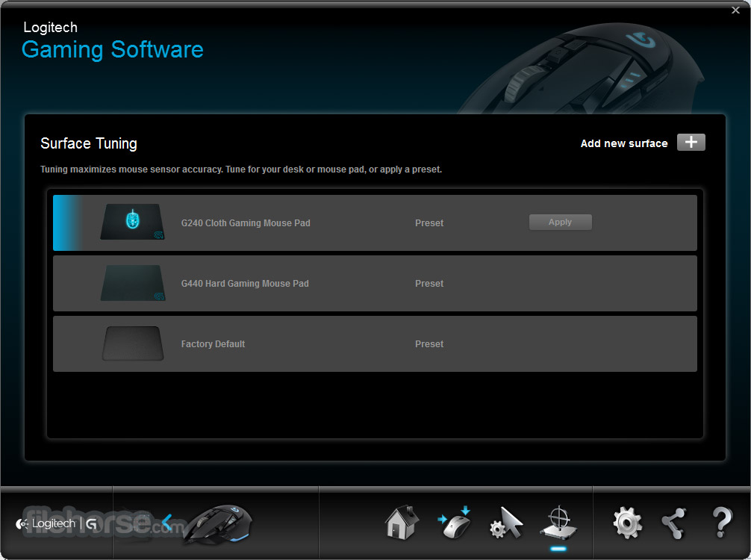Open the customize mouse buttons icon

[454, 522]
